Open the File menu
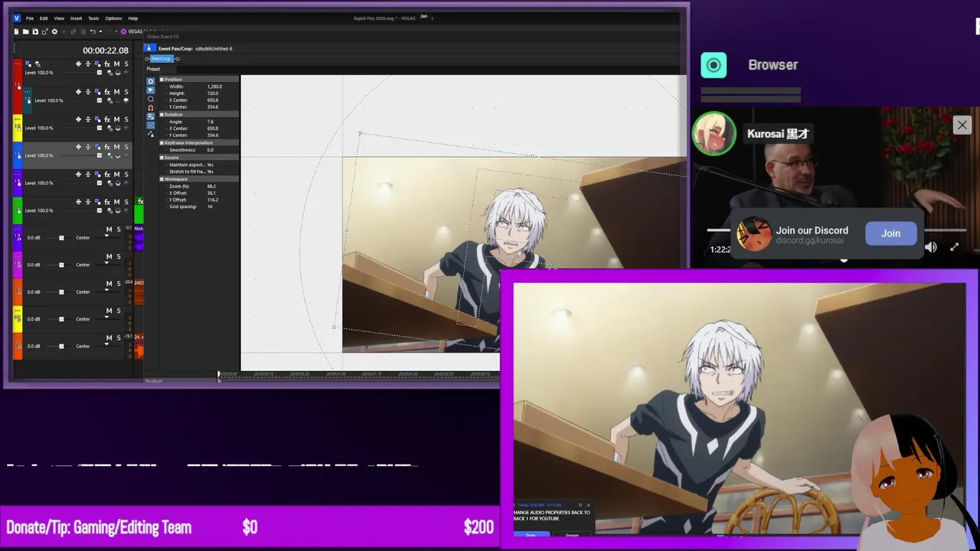 click(x=30, y=18)
